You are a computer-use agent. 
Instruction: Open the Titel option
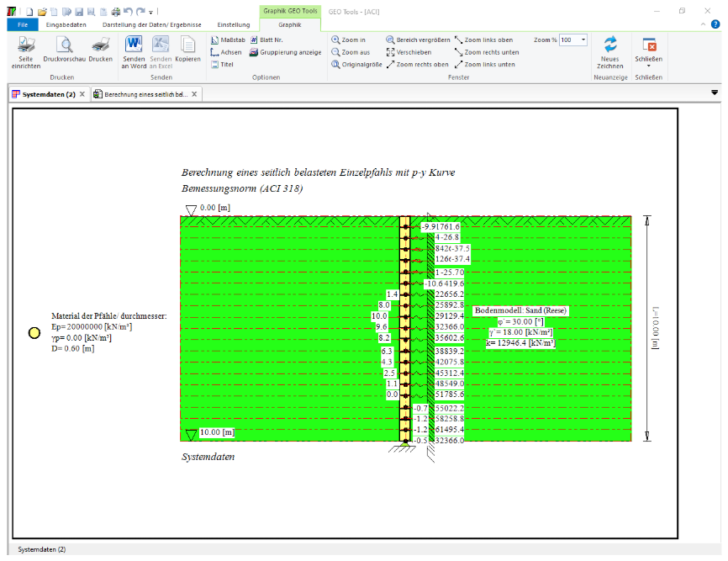coord(223,65)
